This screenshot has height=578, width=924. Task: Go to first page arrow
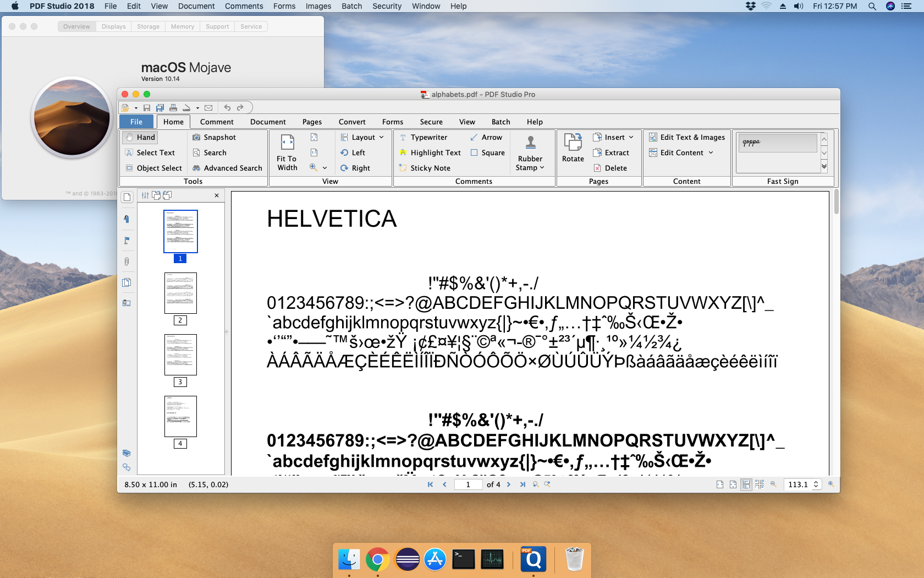pos(430,484)
